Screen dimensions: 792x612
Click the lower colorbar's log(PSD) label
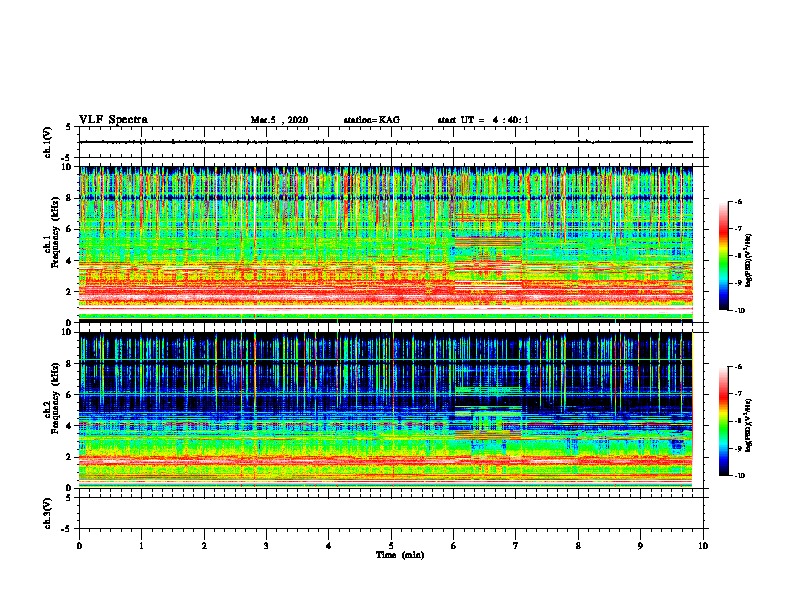(749, 425)
